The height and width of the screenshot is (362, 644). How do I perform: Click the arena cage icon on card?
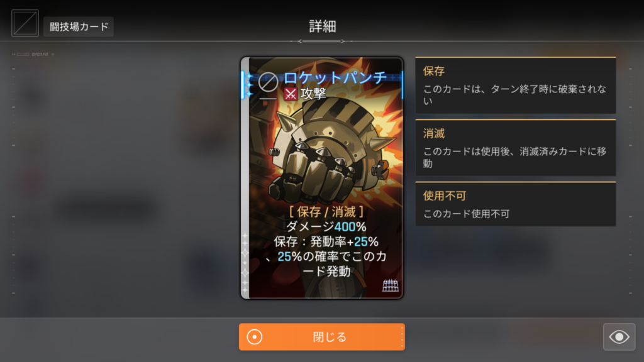coord(390,285)
